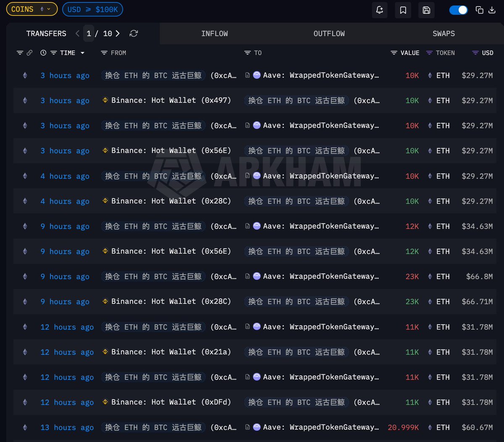Click Binance: Hot Wallet (0xDFd) link
This screenshot has width=504, height=442.
[171, 402]
